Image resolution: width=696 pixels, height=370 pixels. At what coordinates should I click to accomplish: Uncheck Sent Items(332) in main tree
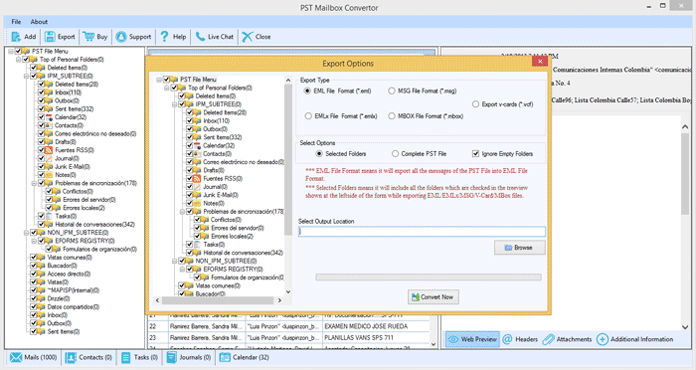coord(41,109)
